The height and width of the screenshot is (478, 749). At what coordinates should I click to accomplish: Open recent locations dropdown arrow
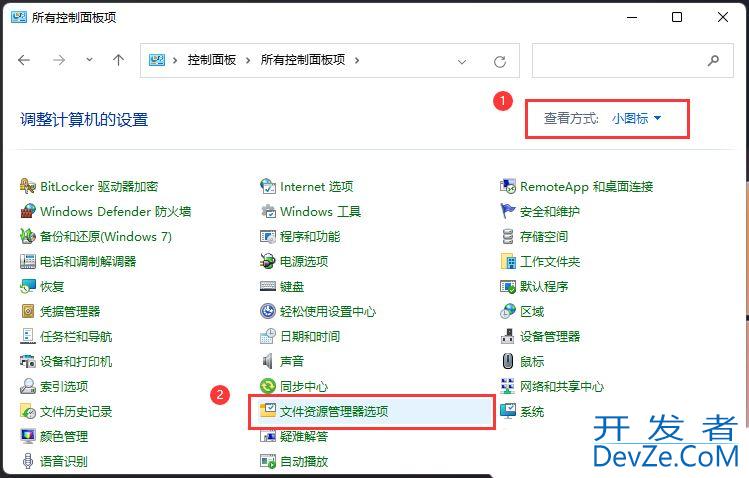coord(89,60)
